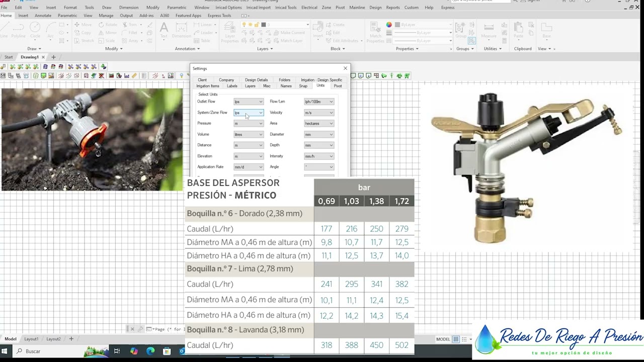Select the Line tool in Draw panel

tap(4, 30)
